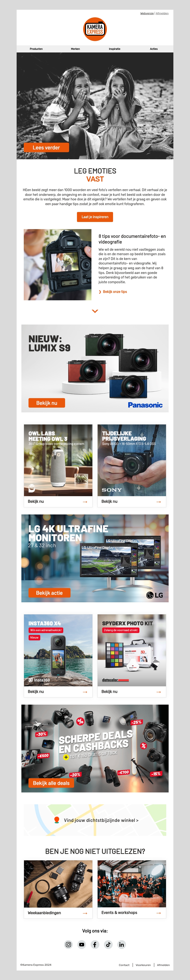Click the arrow next to Events & workshops
The height and width of the screenshot is (980, 190).
click(x=158, y=913)
